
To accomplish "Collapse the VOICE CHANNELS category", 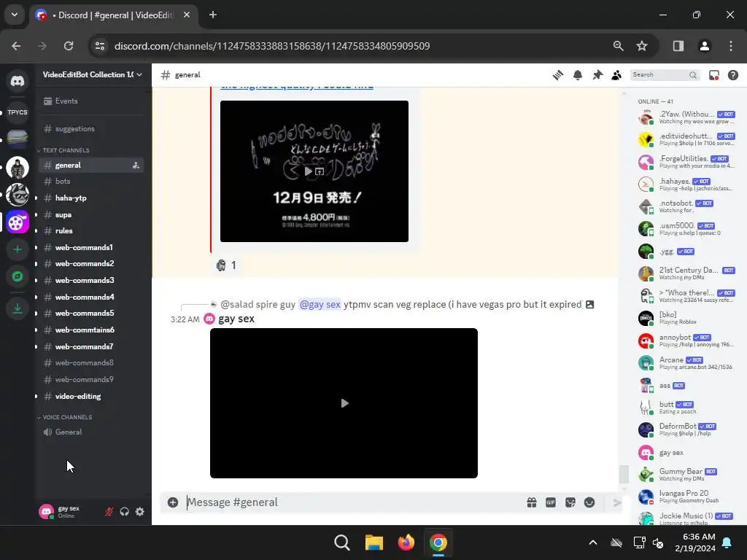I will pos(65,417).
